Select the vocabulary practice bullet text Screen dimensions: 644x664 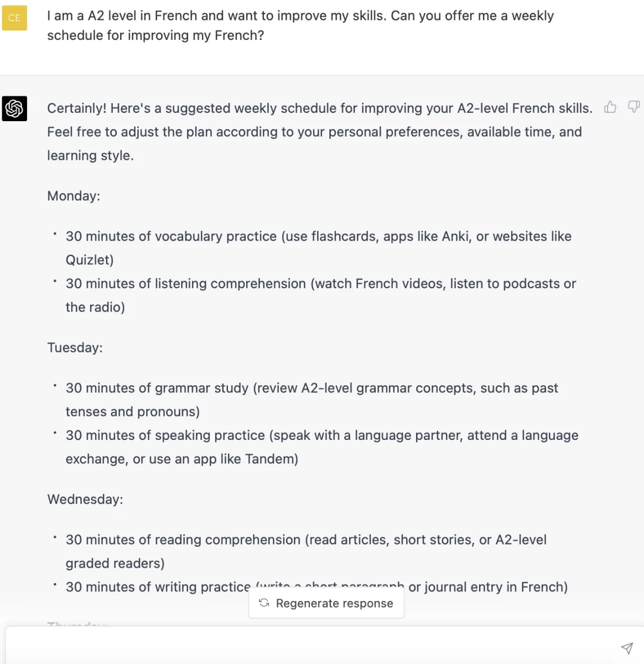(x=319, y=248)
